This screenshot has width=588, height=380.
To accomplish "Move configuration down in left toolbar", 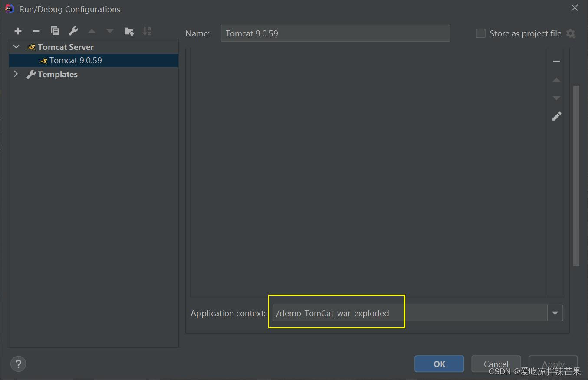I will click(110, 31).
